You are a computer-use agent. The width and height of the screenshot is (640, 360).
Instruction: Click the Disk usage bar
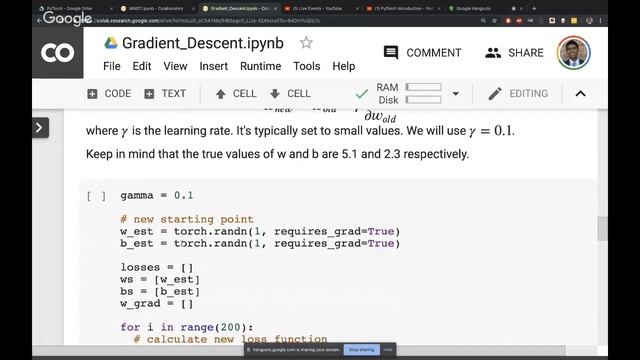click(423, 100)
